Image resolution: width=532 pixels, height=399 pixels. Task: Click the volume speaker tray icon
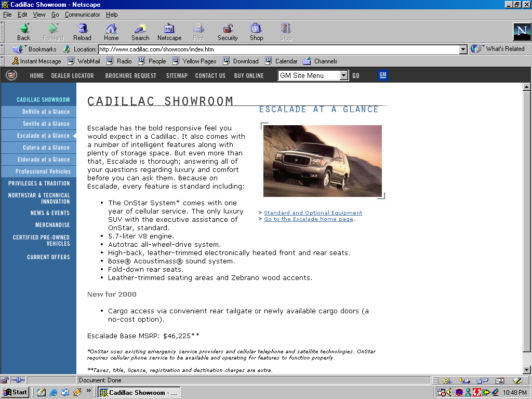[x=449, y=393]
